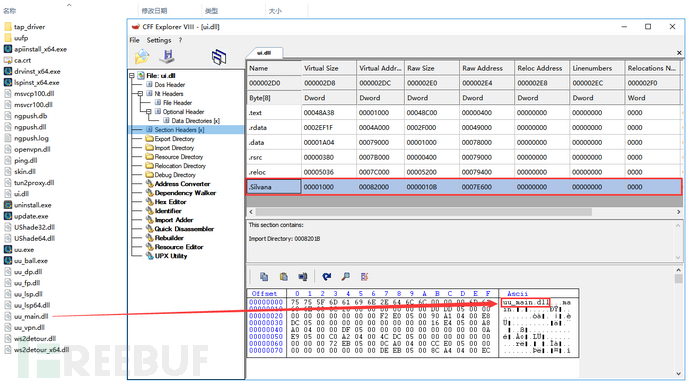Image resolution: width=690 pixels, height=385 pixels.
Task: Click the find magnifier icon in hex toolbar
Action: 346,276
